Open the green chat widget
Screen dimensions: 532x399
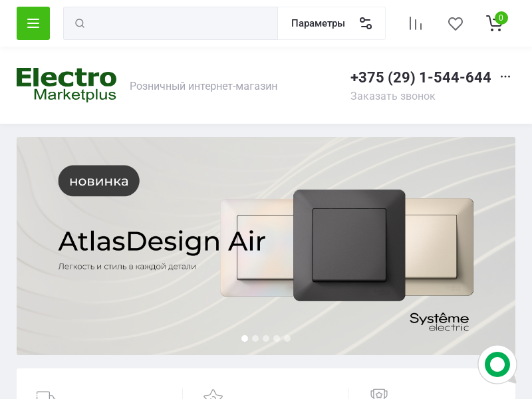click(497, 364)
